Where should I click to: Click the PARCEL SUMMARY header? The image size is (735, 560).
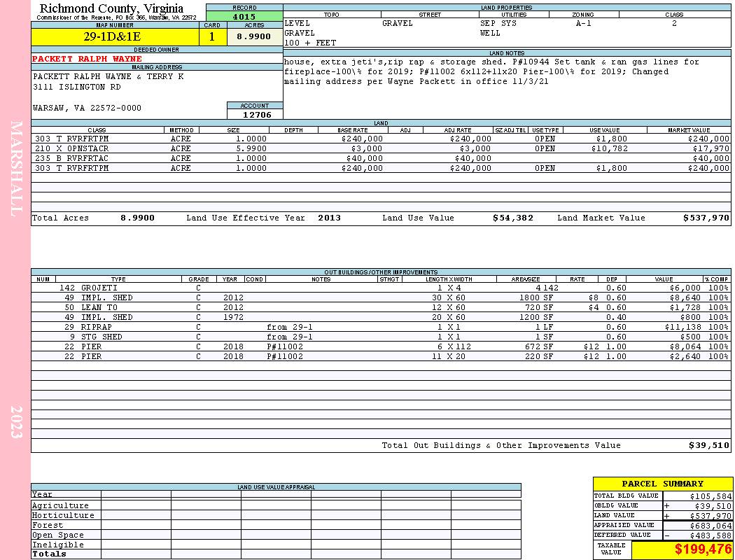(x=663, y=484)
